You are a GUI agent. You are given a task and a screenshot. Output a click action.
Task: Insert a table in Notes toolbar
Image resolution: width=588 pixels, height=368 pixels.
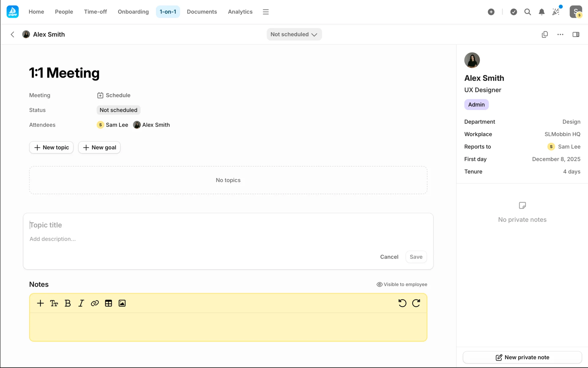pos(108,303)
